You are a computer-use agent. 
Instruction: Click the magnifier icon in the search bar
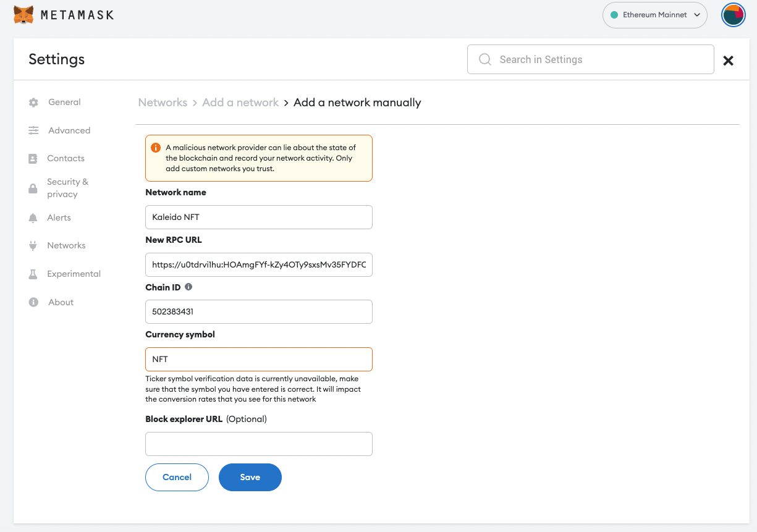[484, 59]
